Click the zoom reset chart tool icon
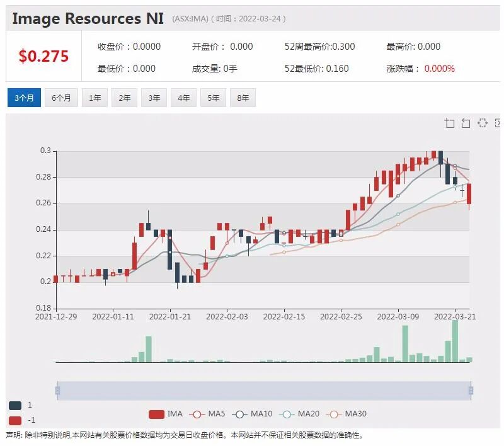 point(466,123)
